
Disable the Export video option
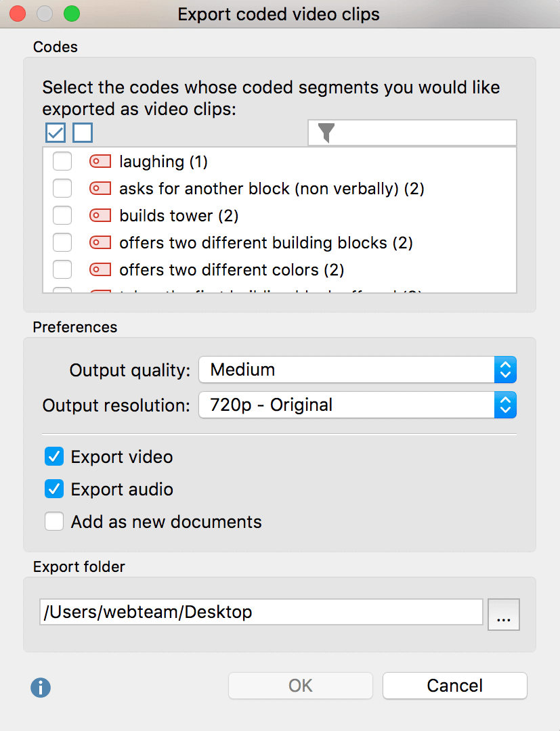54,457
